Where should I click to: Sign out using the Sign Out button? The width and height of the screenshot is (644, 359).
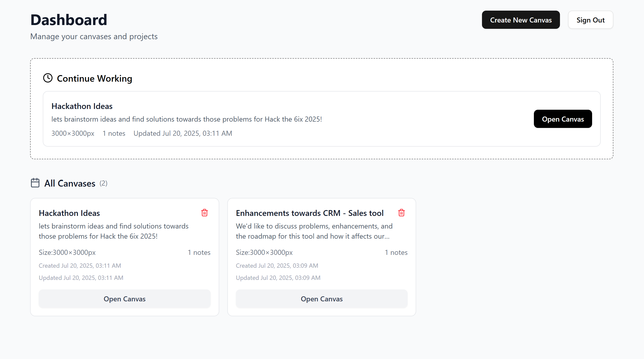(x=590, y=20)
